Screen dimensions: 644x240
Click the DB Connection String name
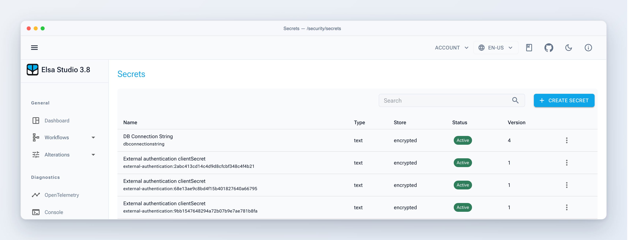(x=148, y=136)
